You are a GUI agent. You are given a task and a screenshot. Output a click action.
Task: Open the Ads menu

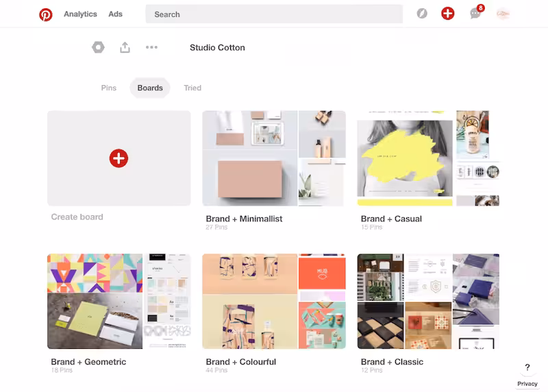coord(115,14)
